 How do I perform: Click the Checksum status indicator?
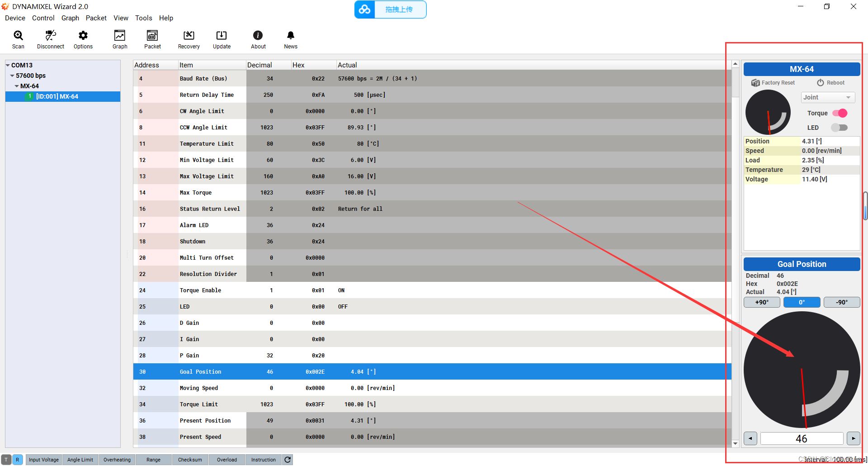(x=190, y=460)
